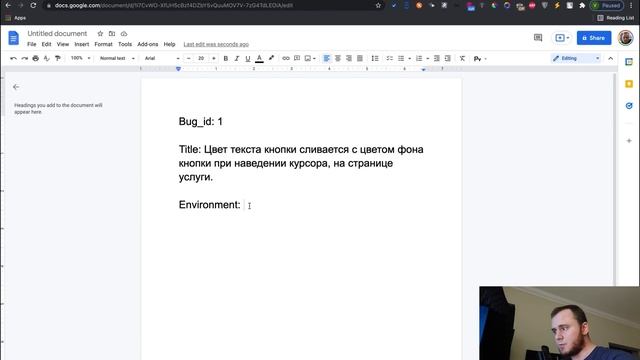Open the highlight color picker

click(271, 58)
